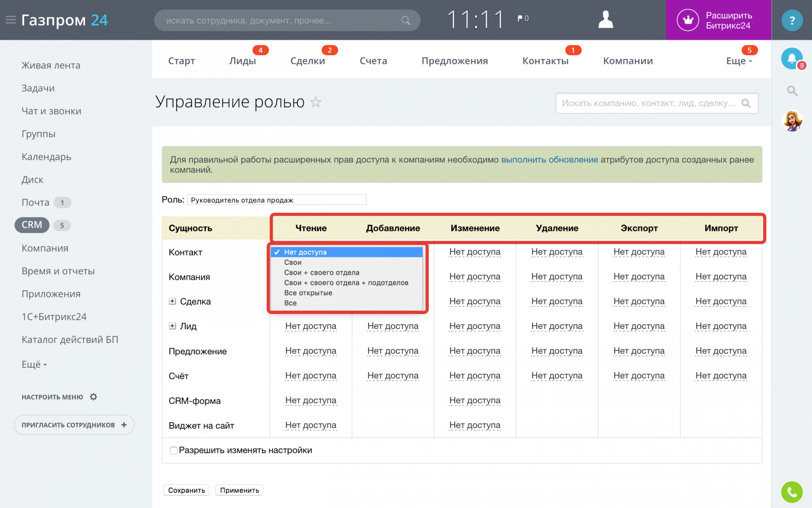This screenshot has height=508, width=812.
Task: Open the Компании tab
Action: tap(628, 61)
